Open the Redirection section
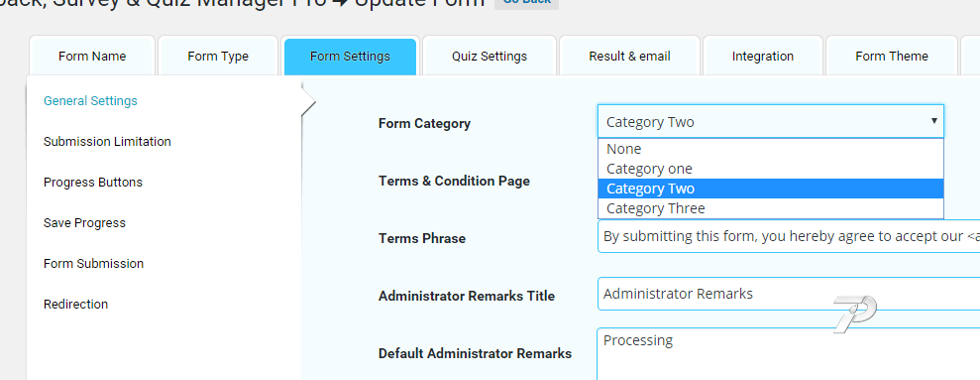This screenshot has height=380, width=980. click(75, 305)
